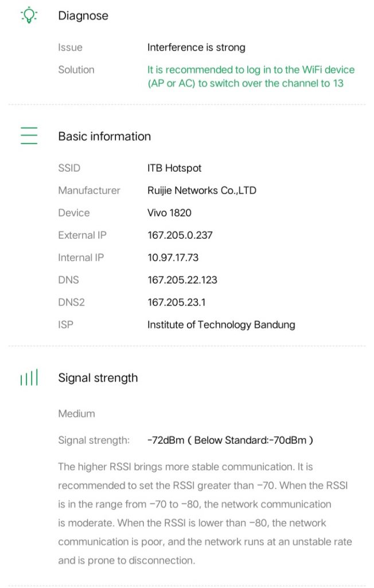Tap the SSID value ITB Hotspot
374x588 pixels.
(x=174, y=168)
